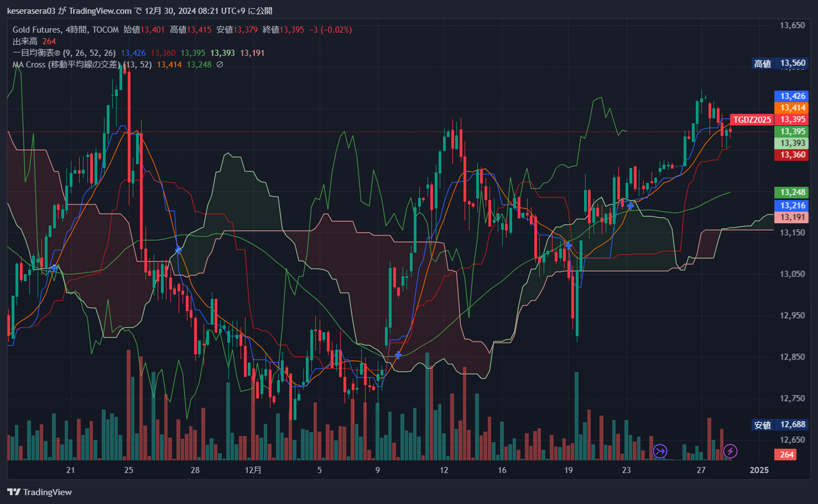Viewport: 818px width, 504px height.
Task: Click the green 13,248 price axis tag
Action: [791, 192]
